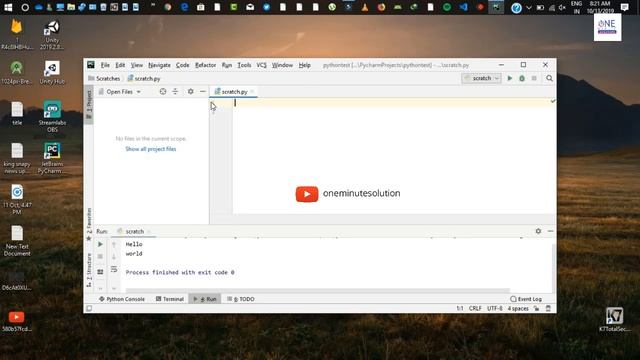The height and width of the screenshot is (360, 640).
Task: Click the Run output horizontal scrollbar
Action: (x=317, y=291)
